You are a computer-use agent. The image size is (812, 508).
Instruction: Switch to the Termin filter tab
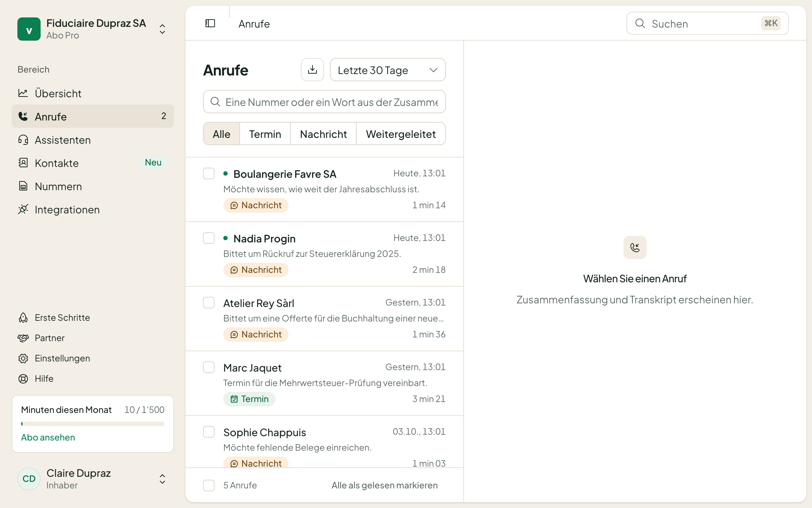pyautogui.click(x=265, y=134)
